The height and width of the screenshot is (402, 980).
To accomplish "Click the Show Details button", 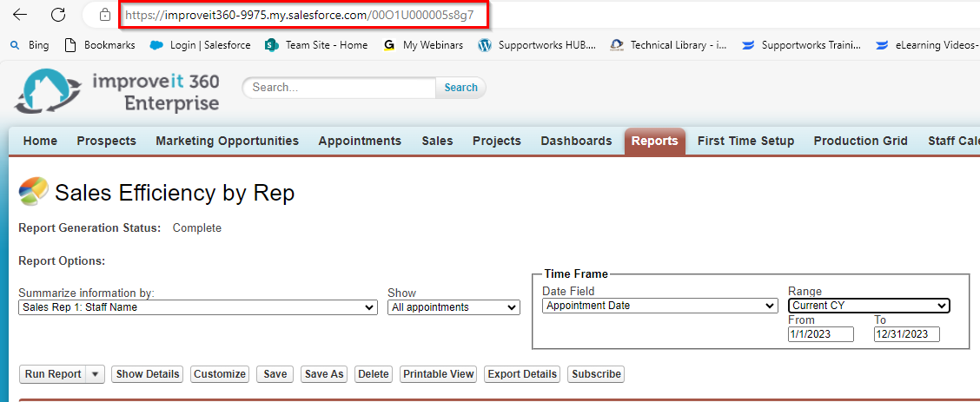I will [x=148, y=374].
